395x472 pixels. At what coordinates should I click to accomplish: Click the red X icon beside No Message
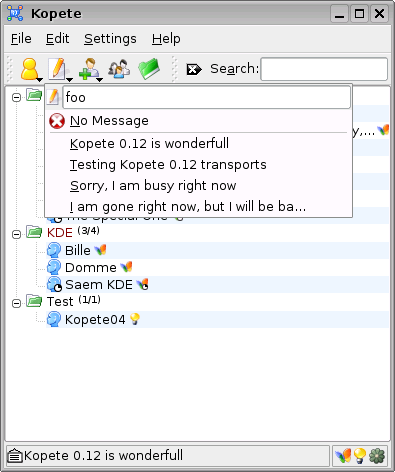coord(57,121)
